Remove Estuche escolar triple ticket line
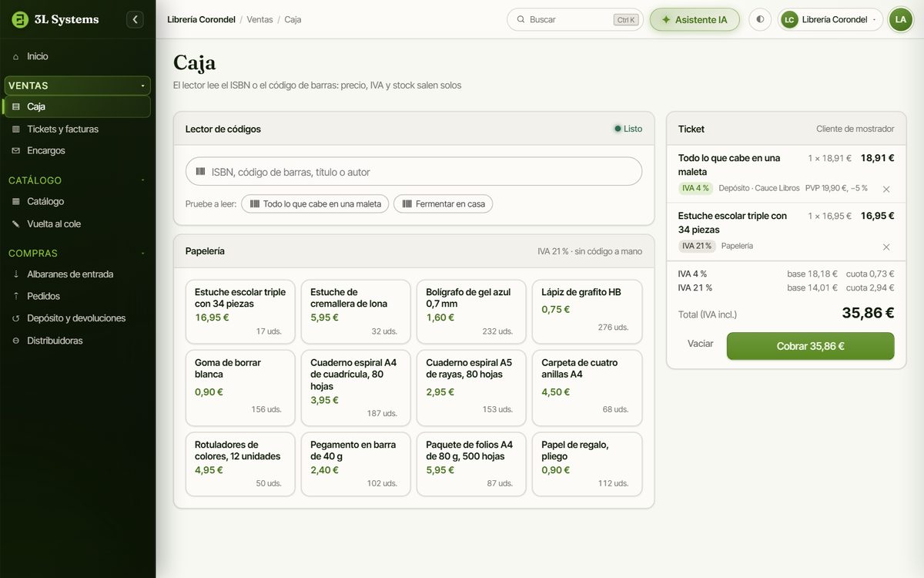This screenshot has height=578, width=924. click(886, 247)
